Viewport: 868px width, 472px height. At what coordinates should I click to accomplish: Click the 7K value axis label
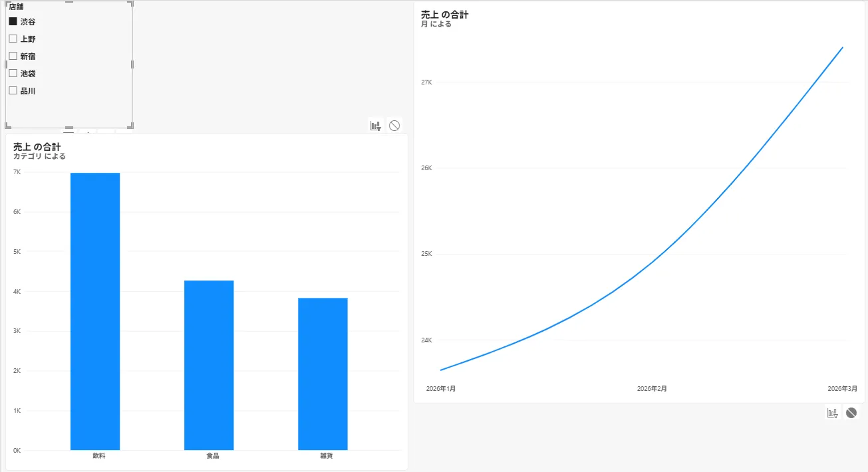tap(17, 172)
